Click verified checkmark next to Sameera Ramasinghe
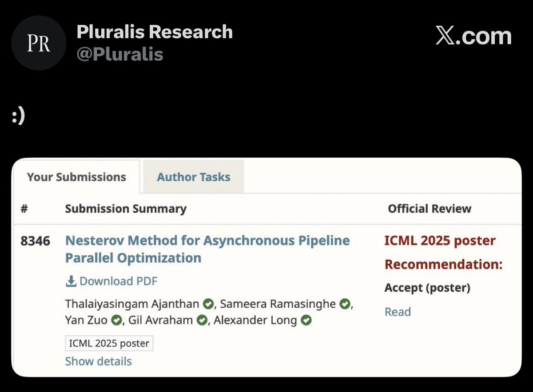This screenshot has width=533, height=392. coord(344,304)
